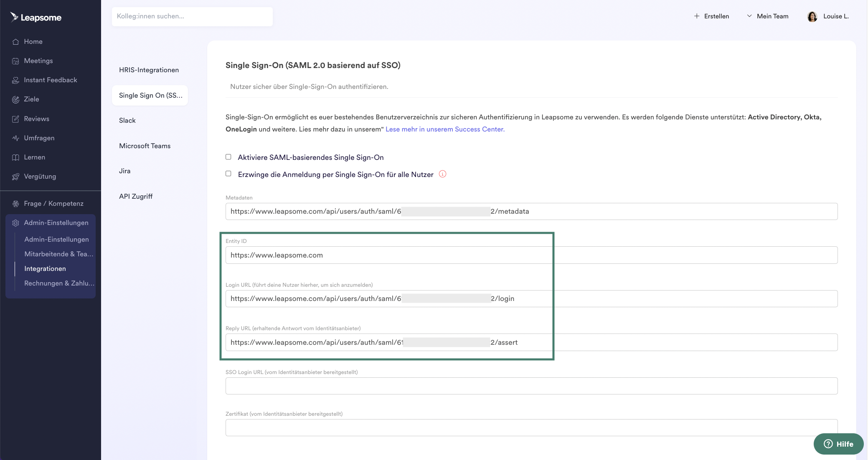868x460 pixels.
Task: Click text Nutzer sicher über Single-Sign-On authentifizieren
Action: [x=309, y=87]
